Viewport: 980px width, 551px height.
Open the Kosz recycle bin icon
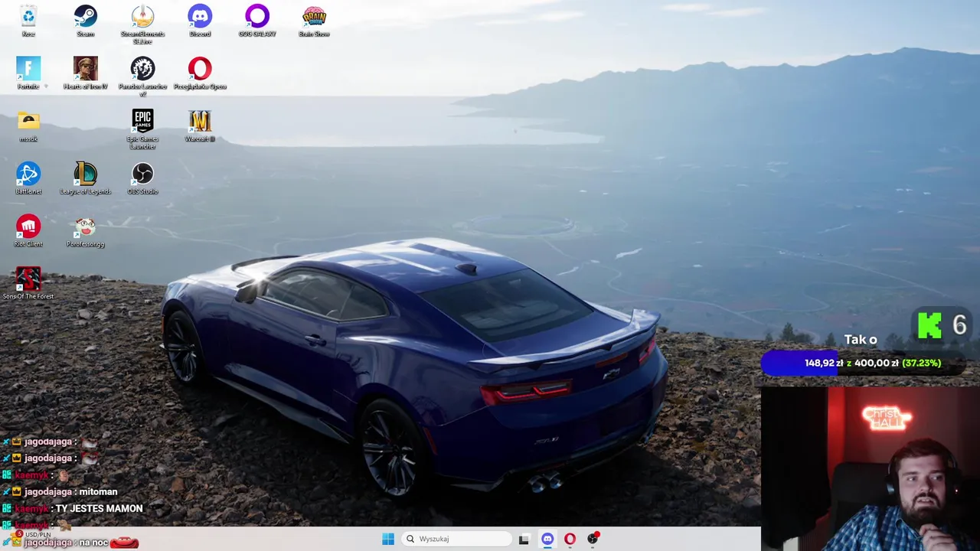point(28,21)
